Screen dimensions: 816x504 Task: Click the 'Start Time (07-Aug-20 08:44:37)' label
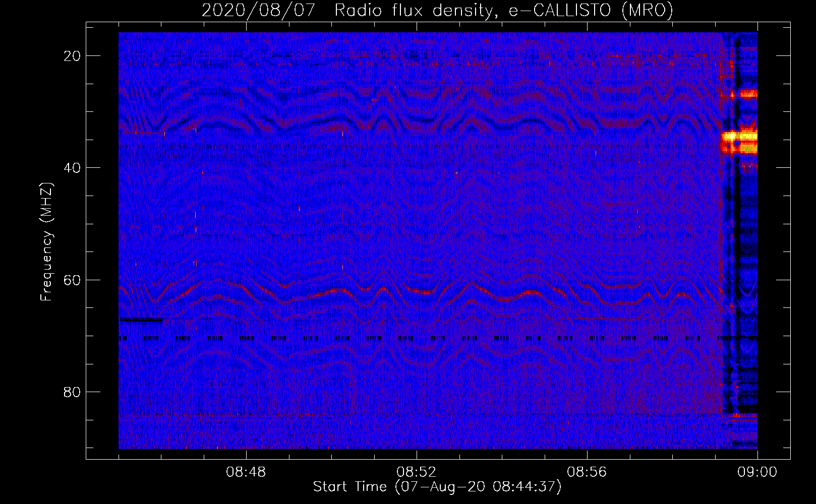[437, 487]
